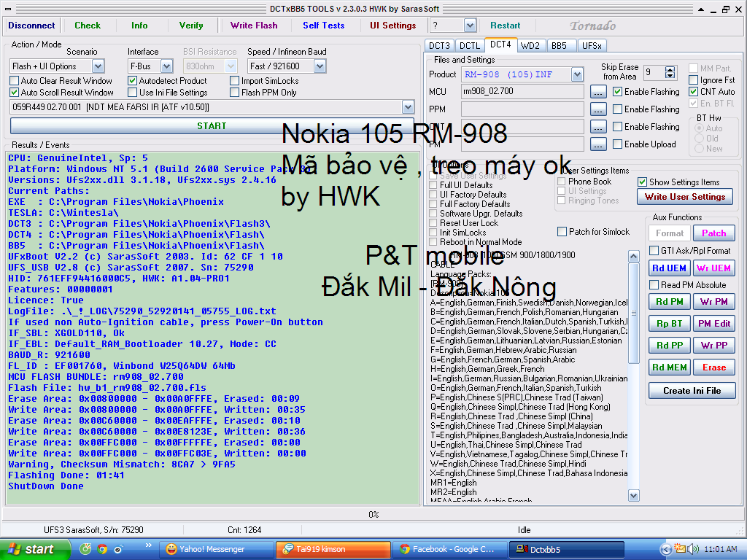Switch to DCT3 tab

pyautogui.click(x=438, y=46)
